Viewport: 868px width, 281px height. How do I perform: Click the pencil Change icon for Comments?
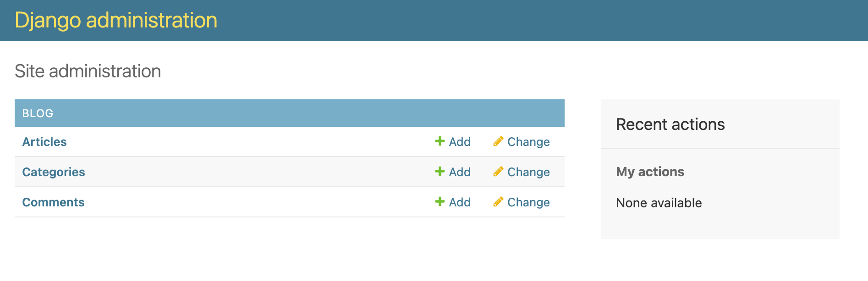[x=498, y=202]
